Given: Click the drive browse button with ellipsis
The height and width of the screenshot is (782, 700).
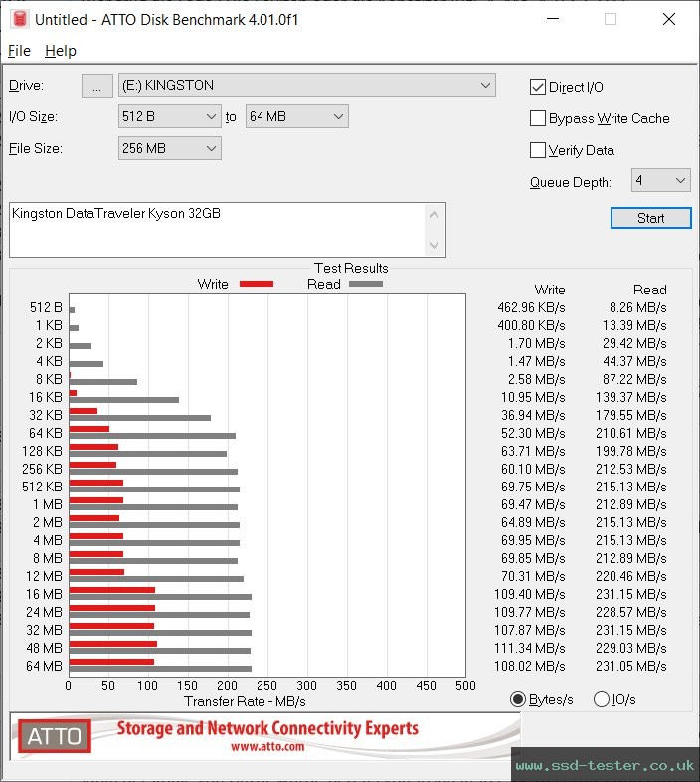Looking at the screenshot, I should pyautogui.click(x=96, y=86).
